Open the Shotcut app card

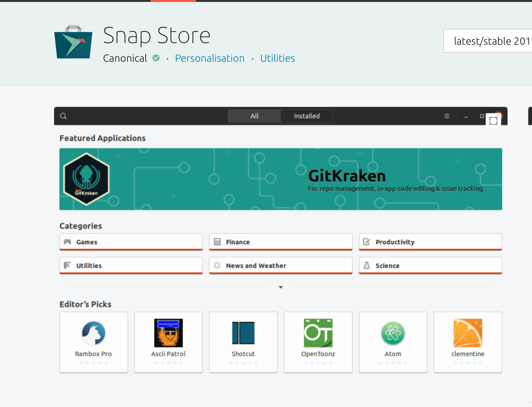point(243,342)
